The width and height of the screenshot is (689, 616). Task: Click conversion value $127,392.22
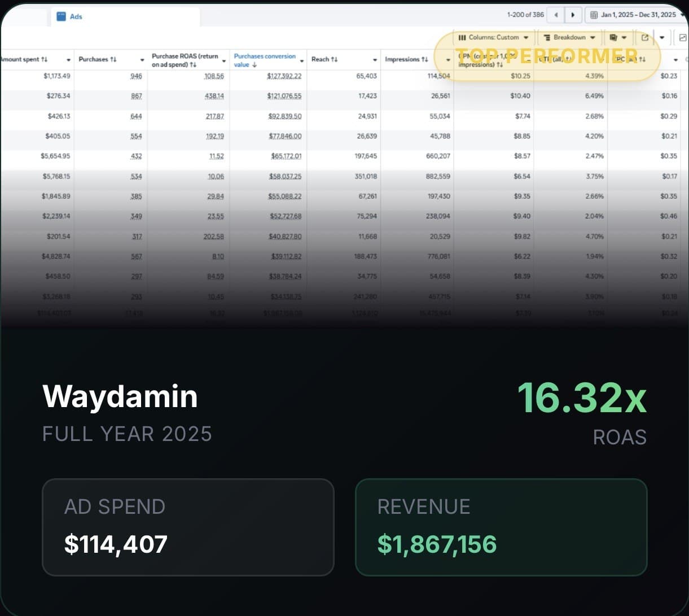(284, 76)
